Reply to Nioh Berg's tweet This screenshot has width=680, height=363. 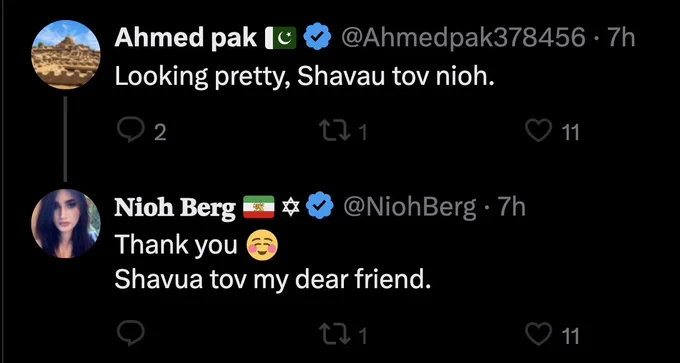131,334
